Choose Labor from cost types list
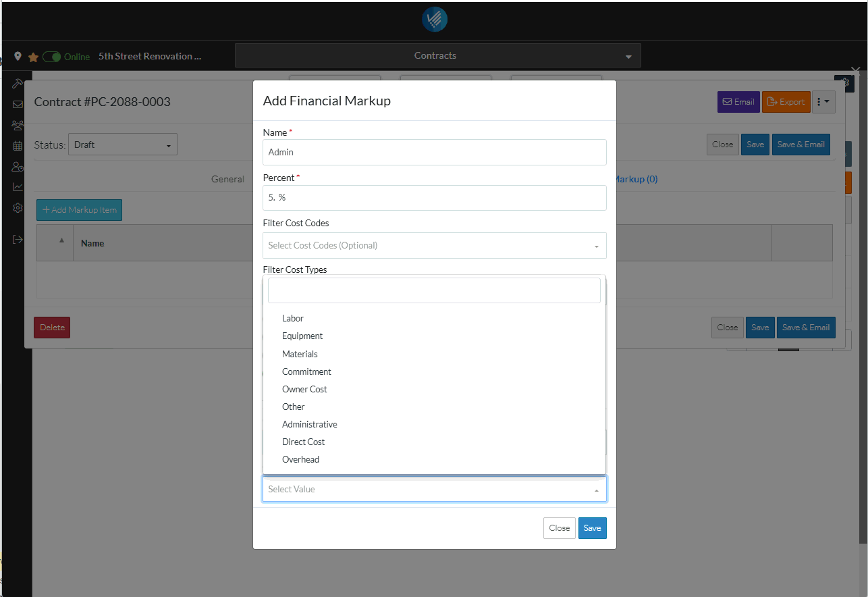Image resolution: width=868 pixels, height=597 pixels. tap(293, 318)
